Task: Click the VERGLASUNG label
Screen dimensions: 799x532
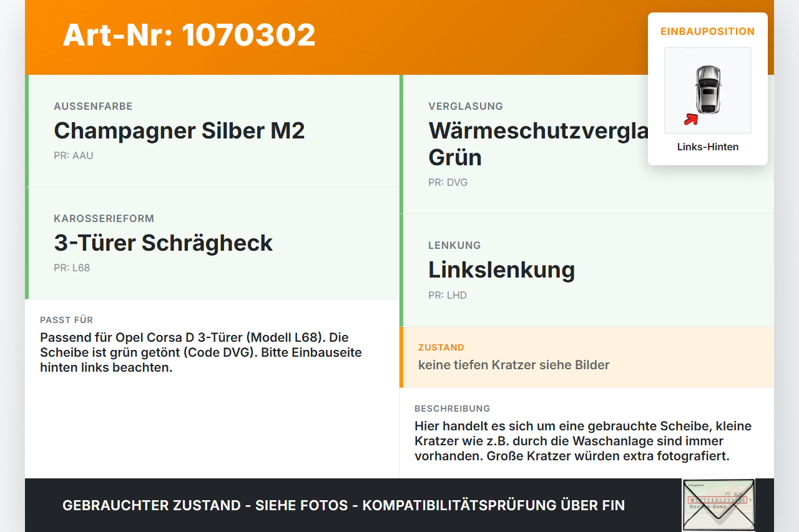Action: [x=466, y=107]
